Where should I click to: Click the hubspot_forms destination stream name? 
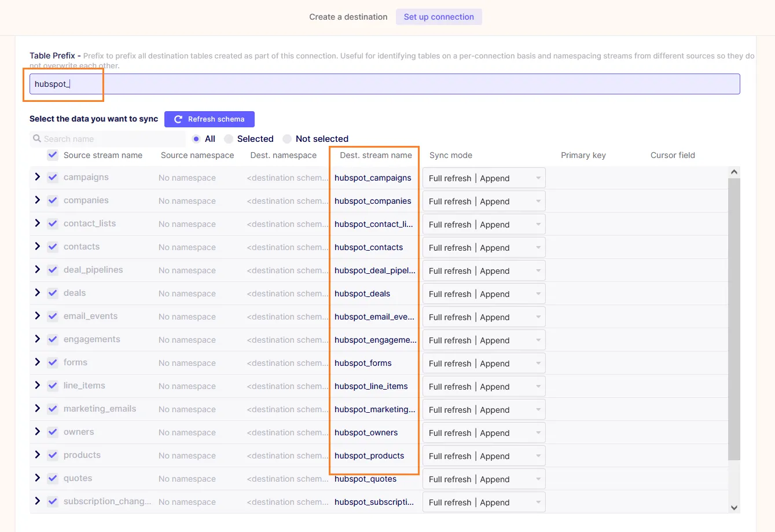point(363,363)
